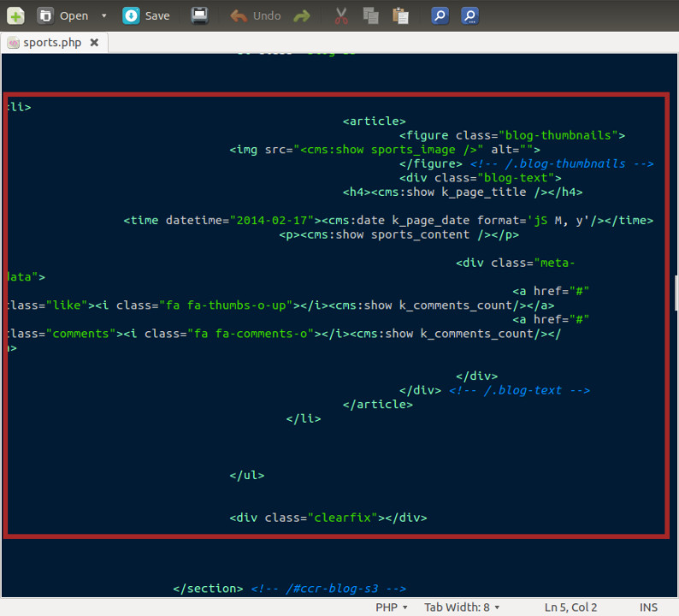Viewport: 679px width, 616px height.
Task: Expand the recent files arrow beside Open
Action: [x=104, y=16]
